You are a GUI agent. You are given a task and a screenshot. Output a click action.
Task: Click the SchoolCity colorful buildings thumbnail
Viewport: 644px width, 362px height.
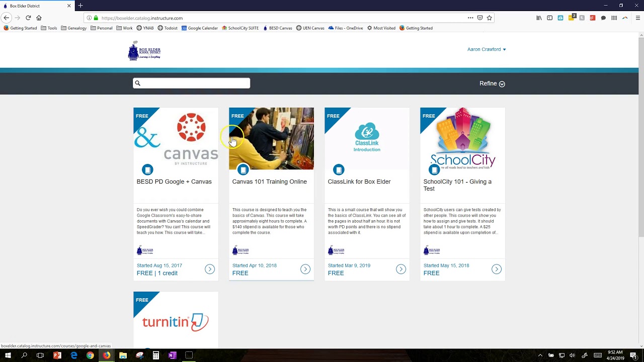(x=462, y=139)
